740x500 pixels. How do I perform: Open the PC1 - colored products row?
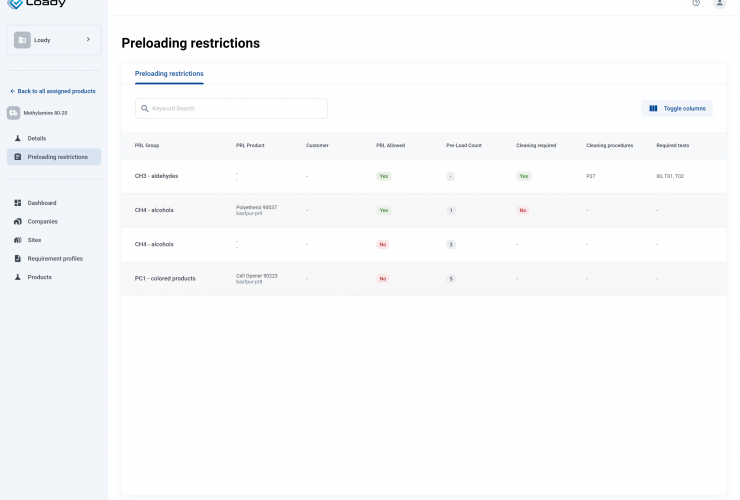tap(165, 278)
